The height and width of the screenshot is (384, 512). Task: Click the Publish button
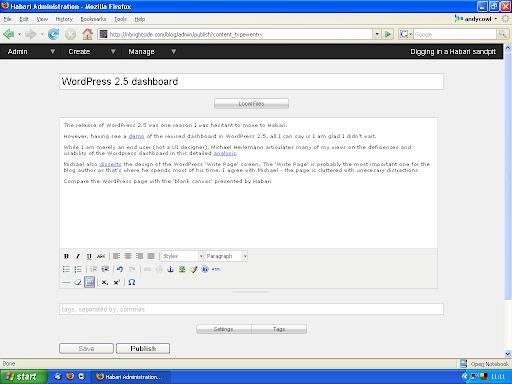pyautogui.click(x=143, y=348)
